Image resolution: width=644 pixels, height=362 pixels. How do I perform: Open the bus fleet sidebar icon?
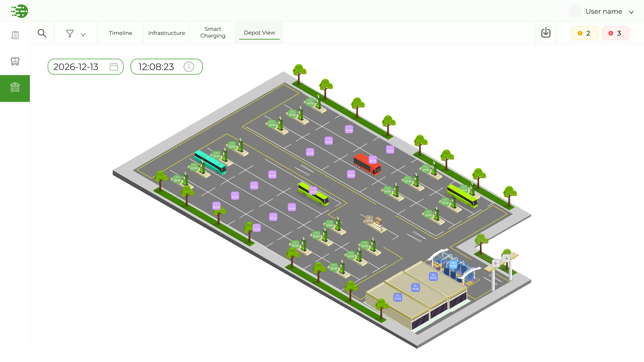(x=15, y=61)
